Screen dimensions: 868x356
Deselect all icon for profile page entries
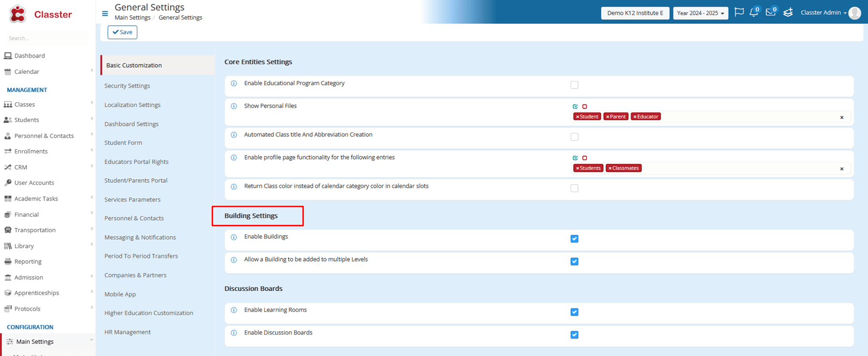585,158
